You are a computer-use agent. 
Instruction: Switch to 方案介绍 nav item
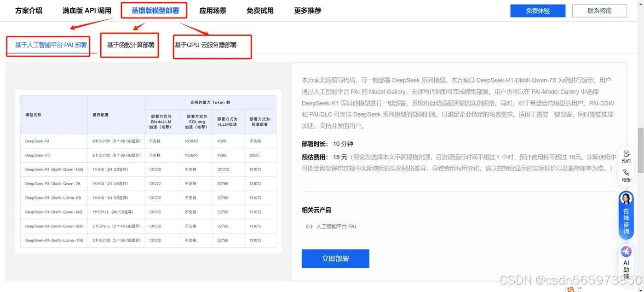click(x=29, y=10)
